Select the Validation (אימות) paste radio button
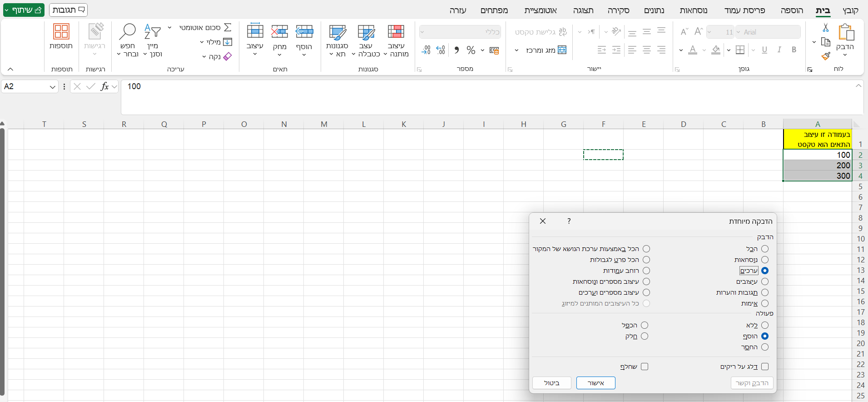 coord(765,303)
